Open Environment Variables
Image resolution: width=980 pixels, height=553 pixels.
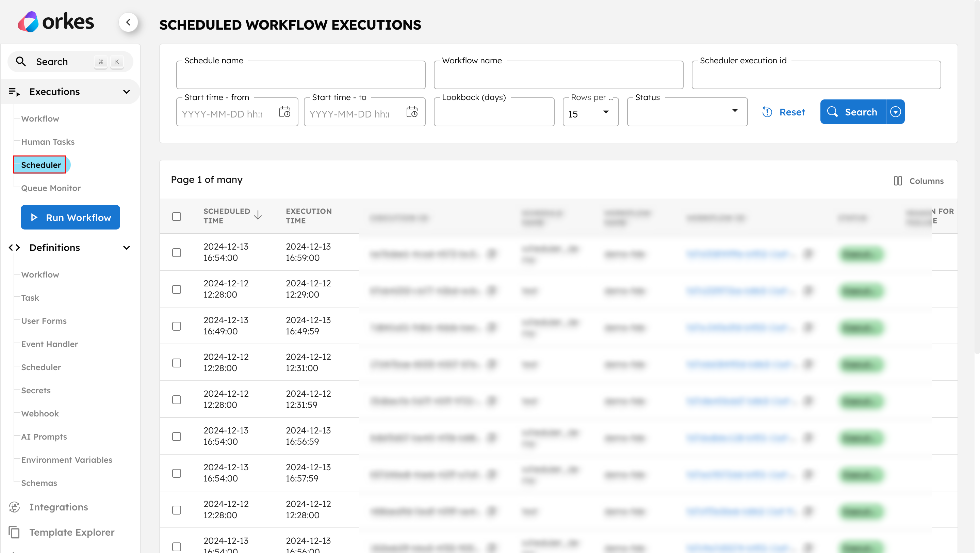(67, 460)
